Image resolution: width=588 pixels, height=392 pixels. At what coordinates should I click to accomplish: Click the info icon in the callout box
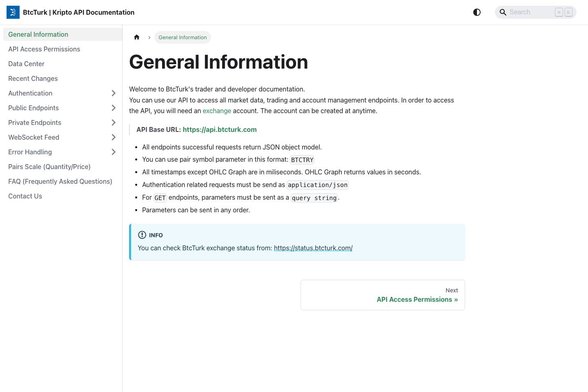[142, 235]
